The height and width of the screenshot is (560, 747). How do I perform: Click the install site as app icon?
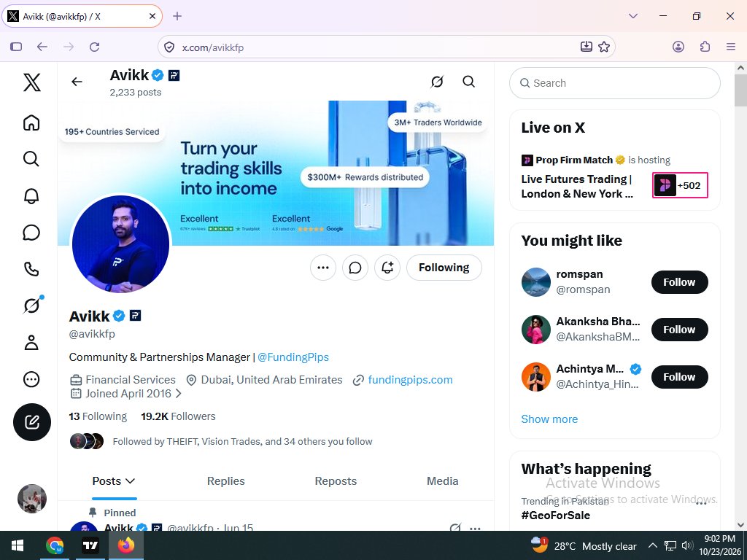pos(587,47)
